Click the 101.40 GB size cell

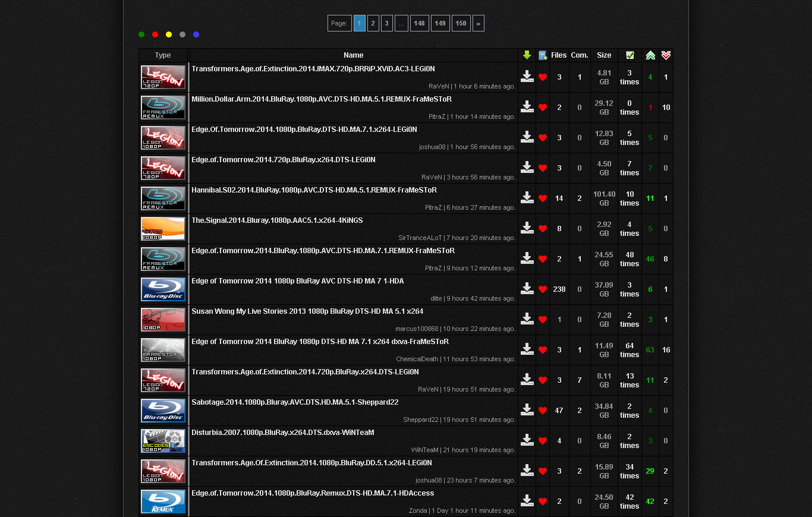click(x=604, y=198)
